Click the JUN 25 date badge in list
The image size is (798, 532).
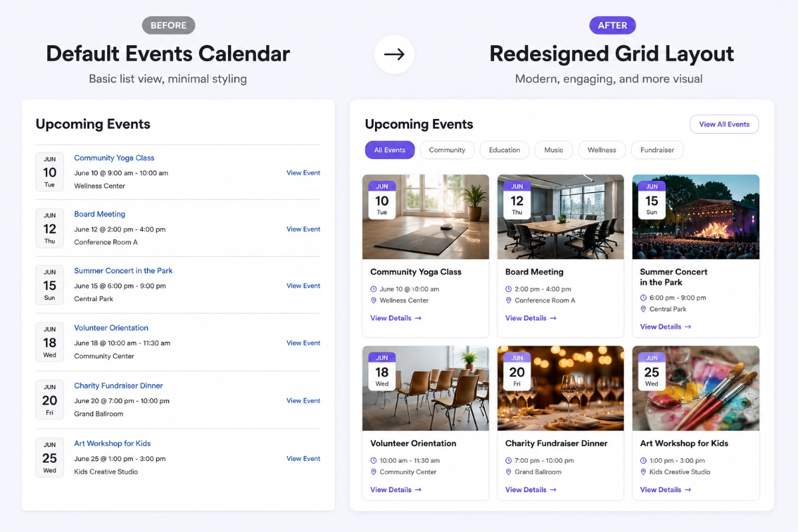click(x=50, y=458)
